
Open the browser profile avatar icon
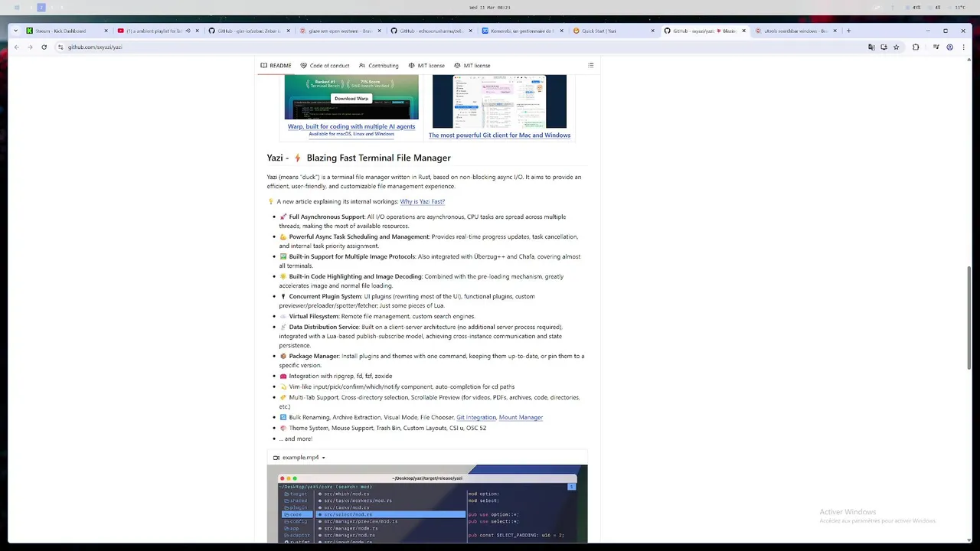950,47
